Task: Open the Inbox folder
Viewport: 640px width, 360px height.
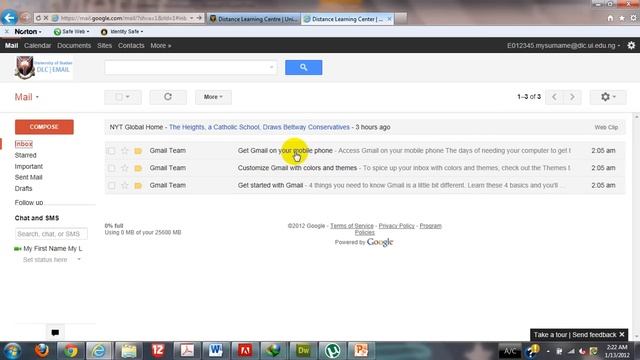Action: (24, 144)
